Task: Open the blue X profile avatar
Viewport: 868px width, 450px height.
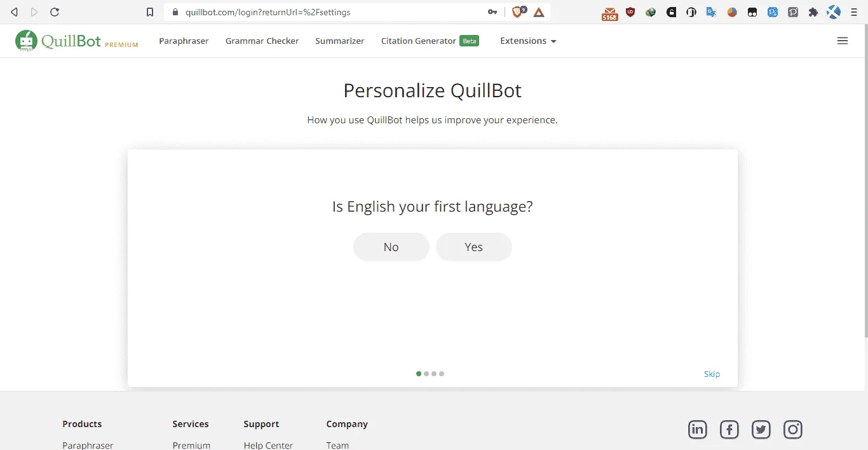Action: (x=833, y=12)
